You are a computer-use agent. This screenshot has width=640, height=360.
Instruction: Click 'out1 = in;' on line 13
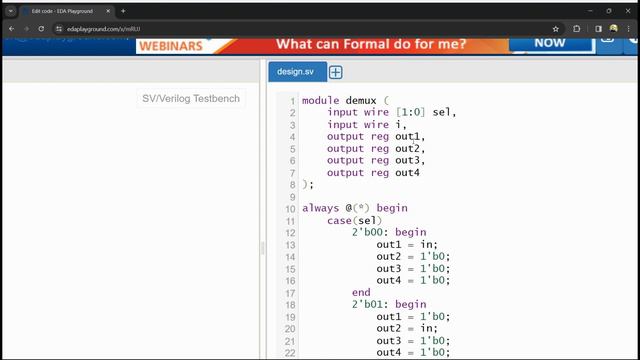click(407, 244)
